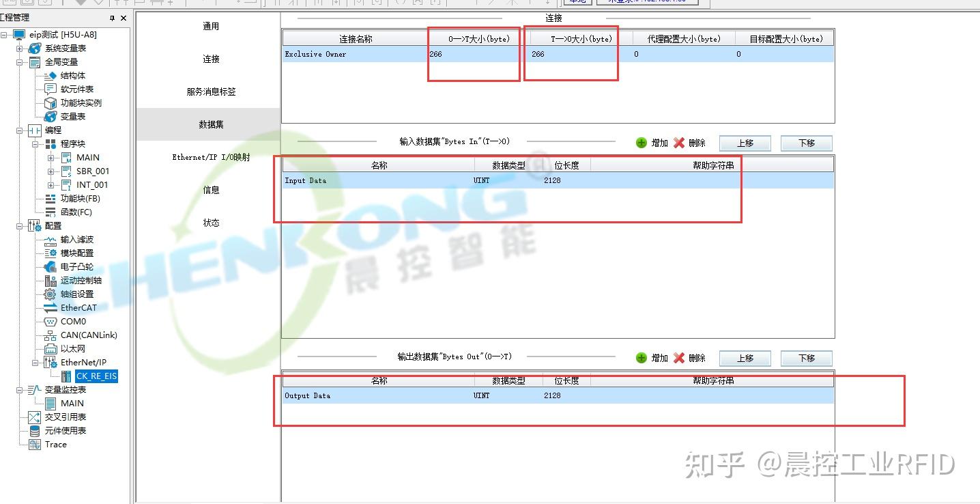Viewport: 980px width, 504px height.
Task: Click the 元件使用表 database icon
Action: click(x=35, y=431)
